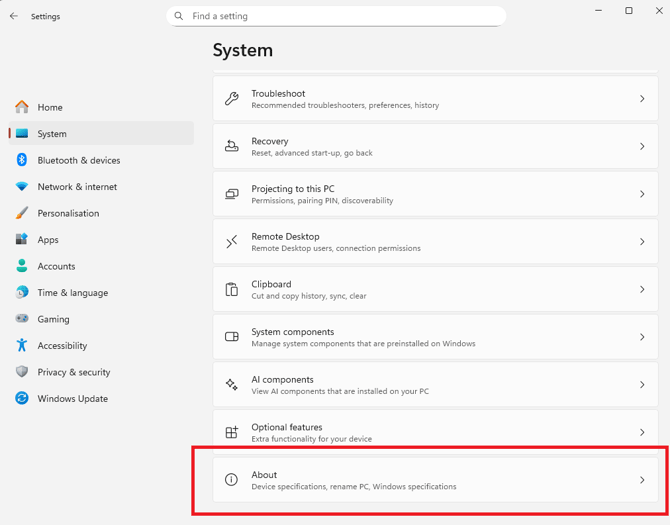Image resolution: width=670 pixels, height=525 pixels.
Task: Click 'View AI components that are installed' text
Action: tap(340, 391)
